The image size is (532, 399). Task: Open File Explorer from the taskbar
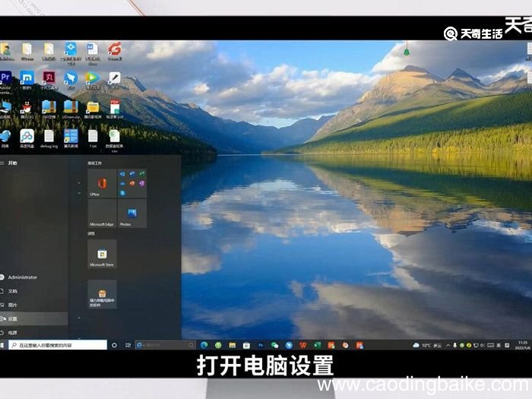pos(233,345)
